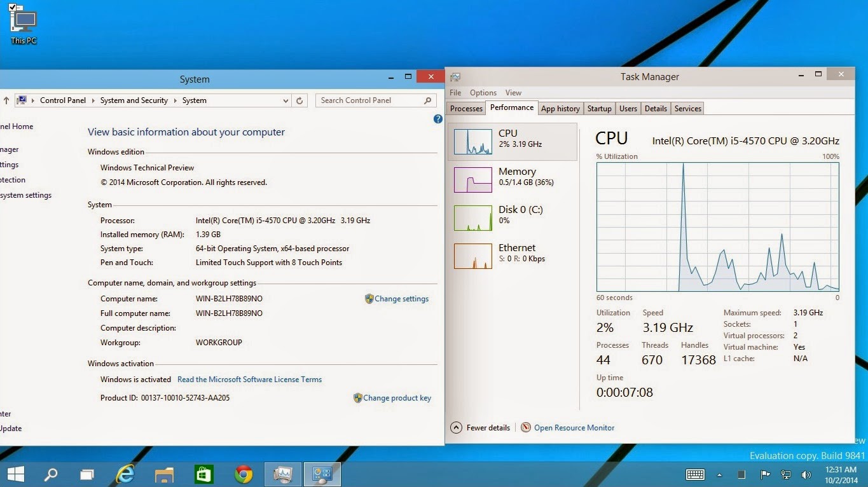
Task: Open the blue Help question mark
Action: click(437, 119)
